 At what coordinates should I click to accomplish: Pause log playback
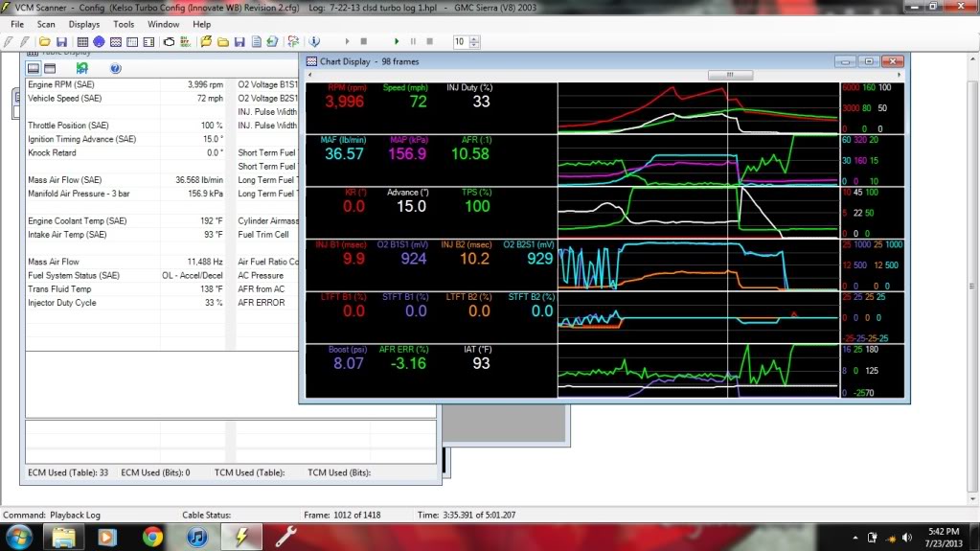click(413, 42)
